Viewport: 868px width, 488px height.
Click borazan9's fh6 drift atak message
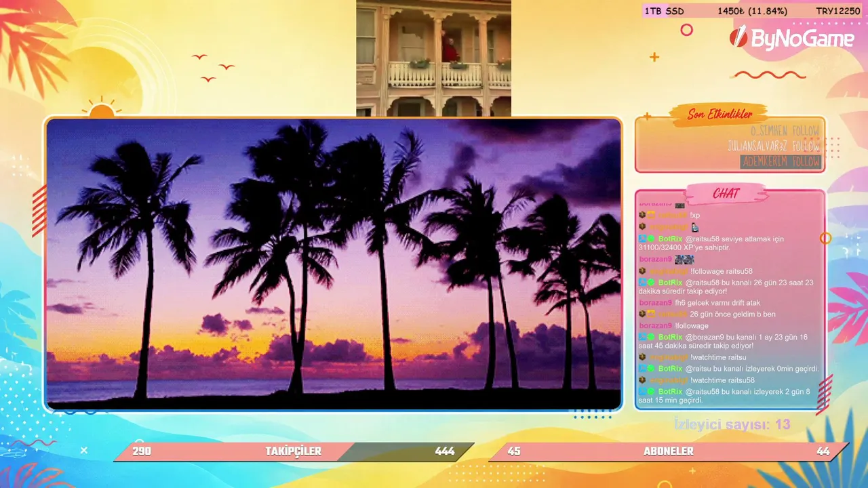pyautogui.click(x=717, y=303)
